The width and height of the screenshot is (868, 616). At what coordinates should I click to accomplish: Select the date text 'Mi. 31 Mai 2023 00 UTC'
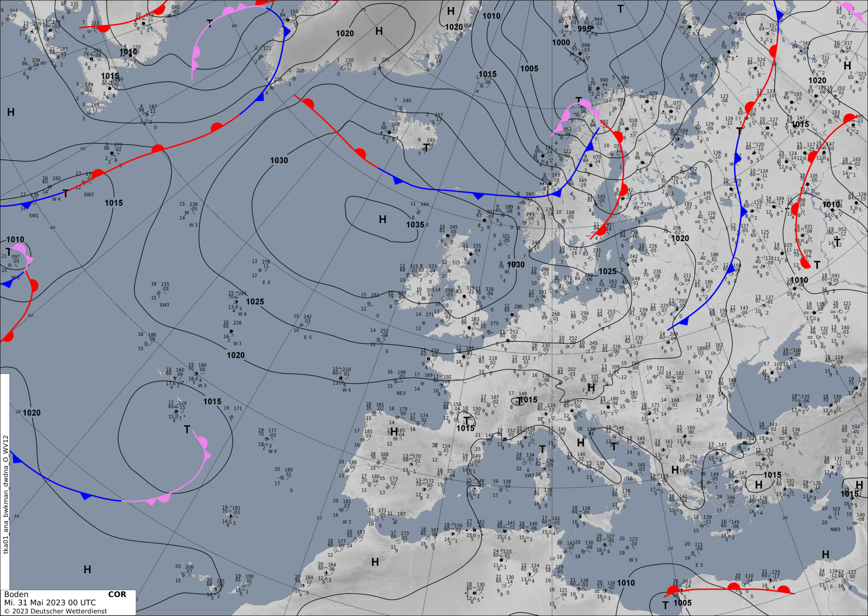click(x=50, y=602)
